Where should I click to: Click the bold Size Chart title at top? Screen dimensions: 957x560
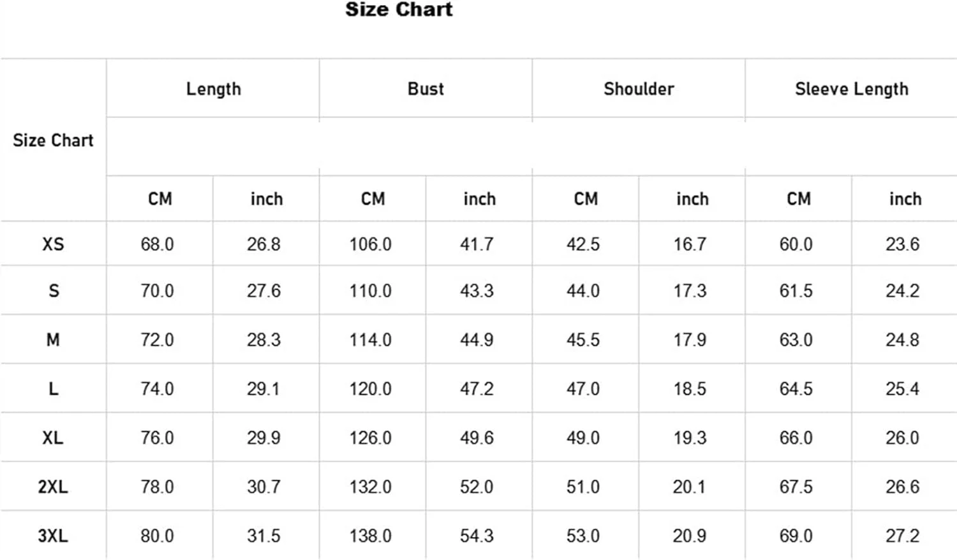[399, 10]
